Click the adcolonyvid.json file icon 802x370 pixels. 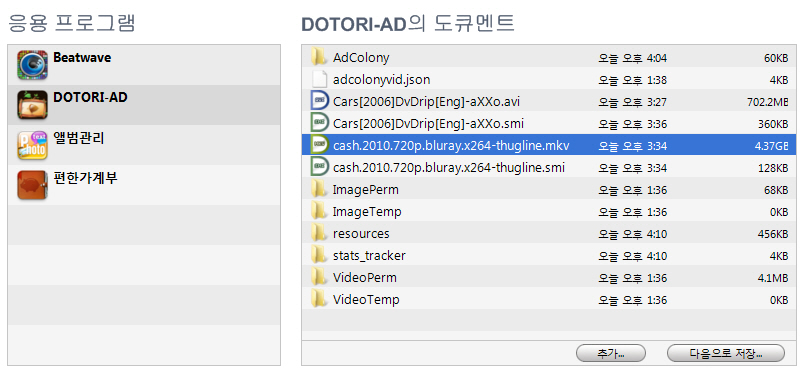319,79
